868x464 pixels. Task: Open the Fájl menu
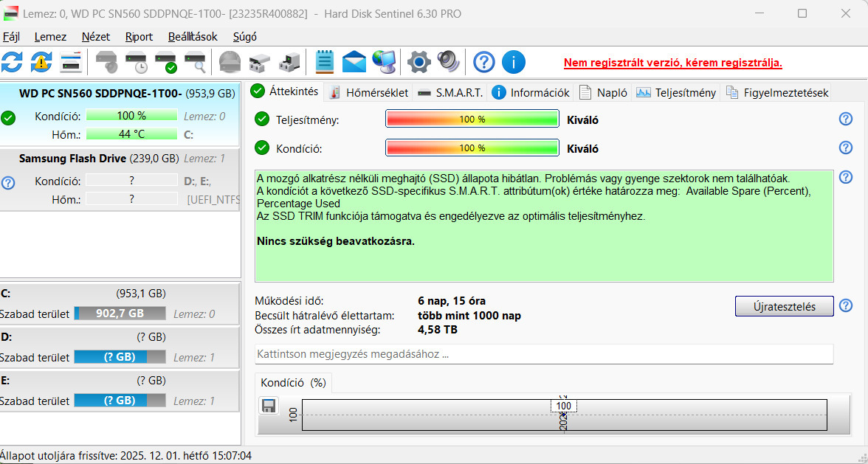[x=11, y=36]
